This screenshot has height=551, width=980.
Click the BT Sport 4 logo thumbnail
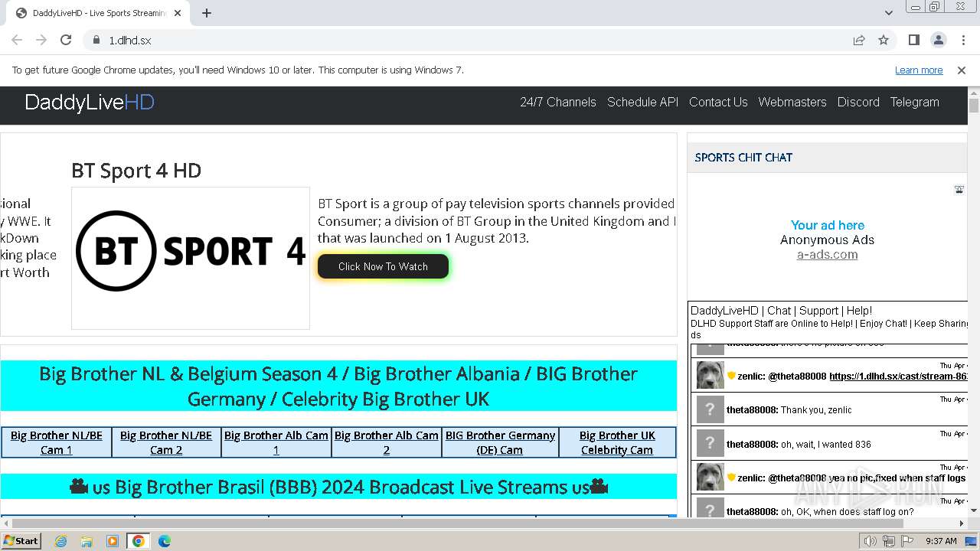pyautogui.click(x=191, y=258)
